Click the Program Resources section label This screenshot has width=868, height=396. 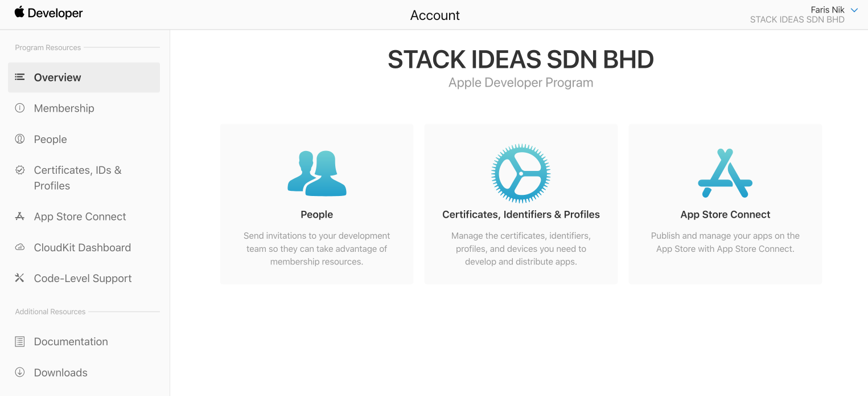coord(48,47)
